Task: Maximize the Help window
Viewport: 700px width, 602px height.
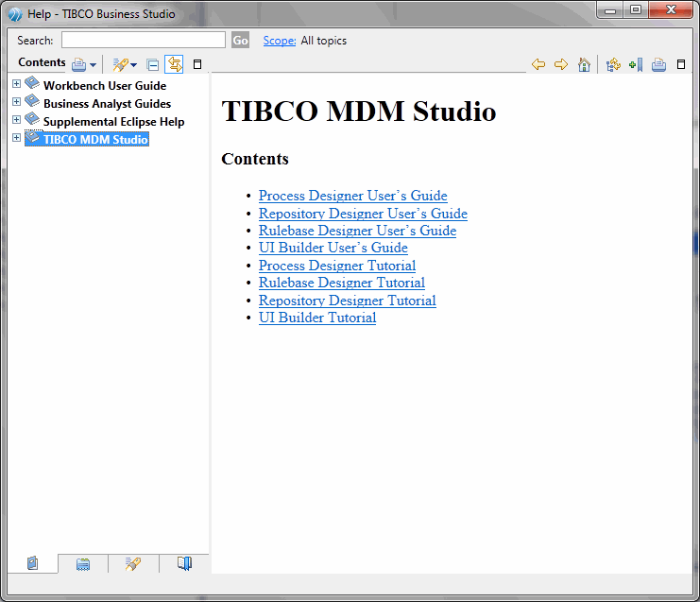Action: (636, 9)
